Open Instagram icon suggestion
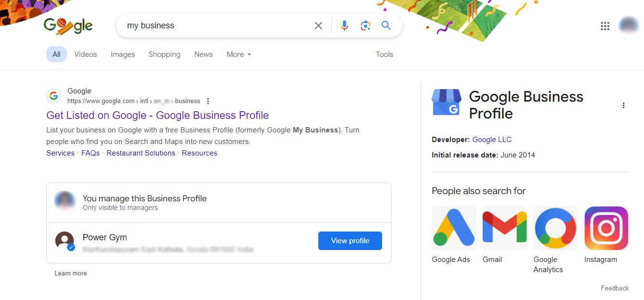 click(x=606, y=228)
